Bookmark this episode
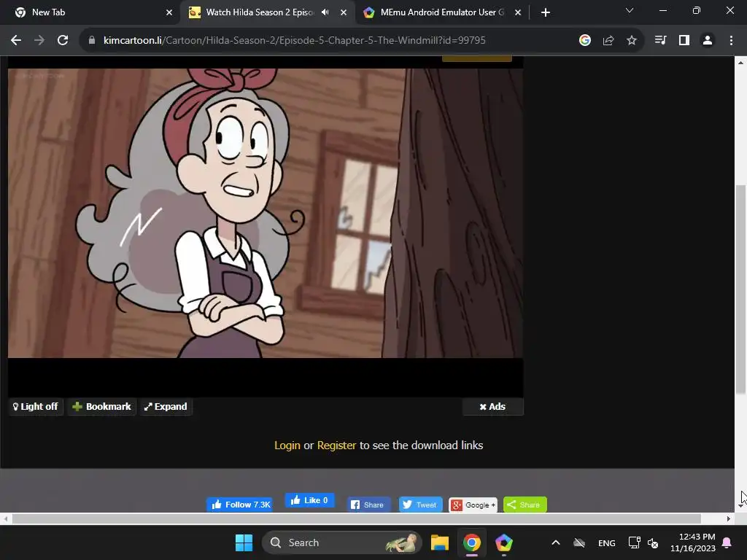The height and width of the screenshot is (560, 747). 101,407
